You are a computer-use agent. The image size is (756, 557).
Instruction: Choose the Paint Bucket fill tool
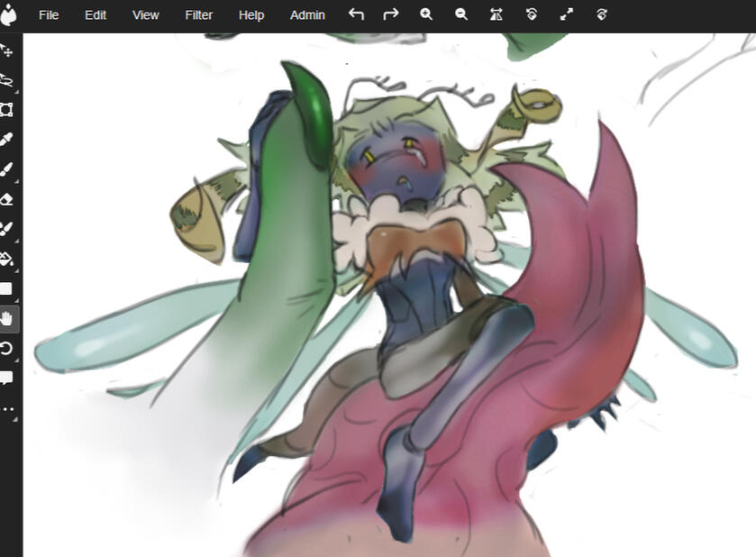coord(6,259)
